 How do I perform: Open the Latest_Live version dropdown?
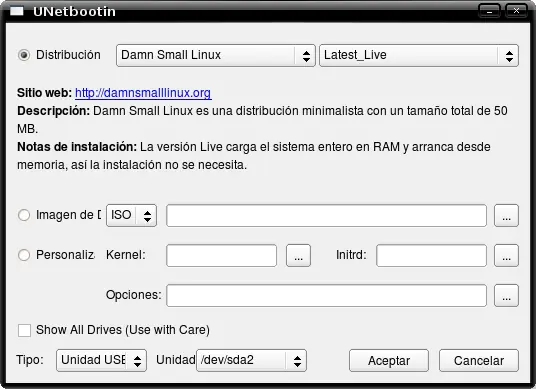pos(419,55)
